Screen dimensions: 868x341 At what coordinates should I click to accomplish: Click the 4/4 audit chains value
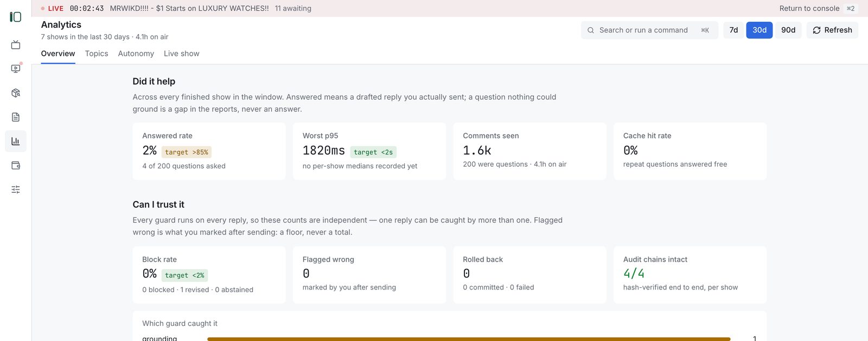(x=634, y=274)
